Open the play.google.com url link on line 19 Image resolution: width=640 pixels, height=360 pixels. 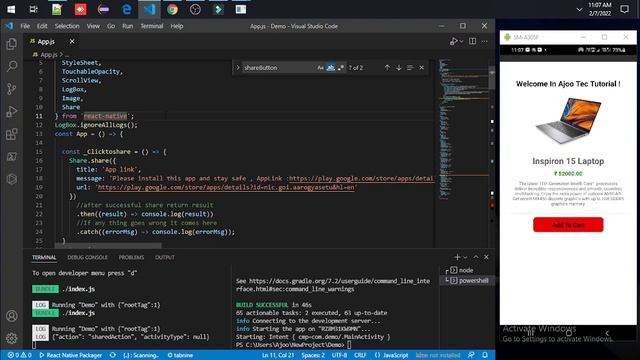click(226, 187)
